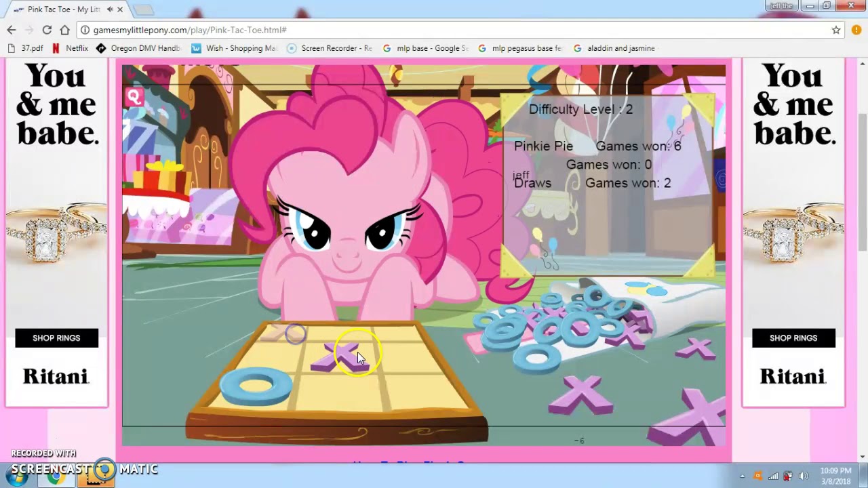This screenshot has width=868, height=488.
Task: Open the 37.pdf bookmark
Action: (x=26, y=48)
